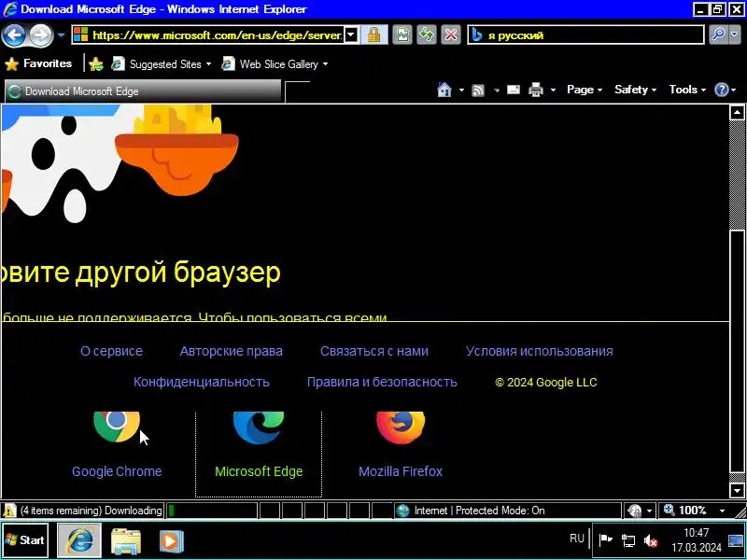Click the status bar warning icon

pos(9,511)
